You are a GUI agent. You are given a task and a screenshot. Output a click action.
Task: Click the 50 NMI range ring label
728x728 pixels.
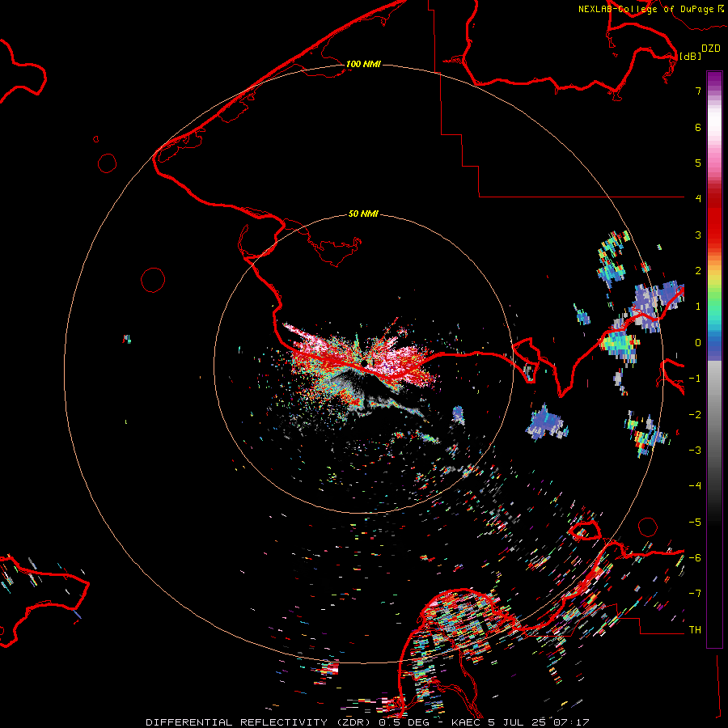(x=363, y=214)
